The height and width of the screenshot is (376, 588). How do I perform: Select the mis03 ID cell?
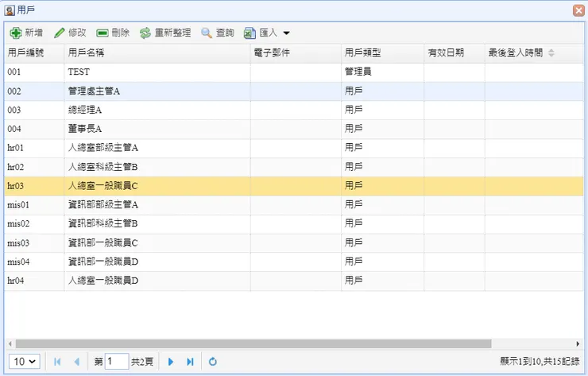34,243
